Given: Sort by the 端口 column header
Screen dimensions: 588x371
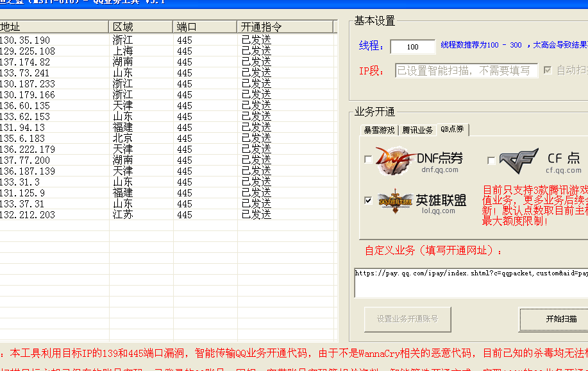Looking at the screenshot, I should (205, 27).
